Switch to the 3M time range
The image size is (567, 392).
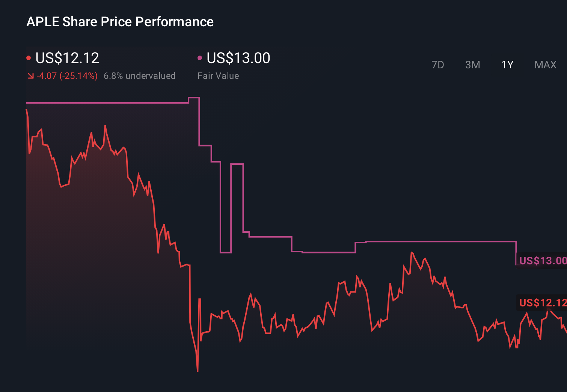472,65
